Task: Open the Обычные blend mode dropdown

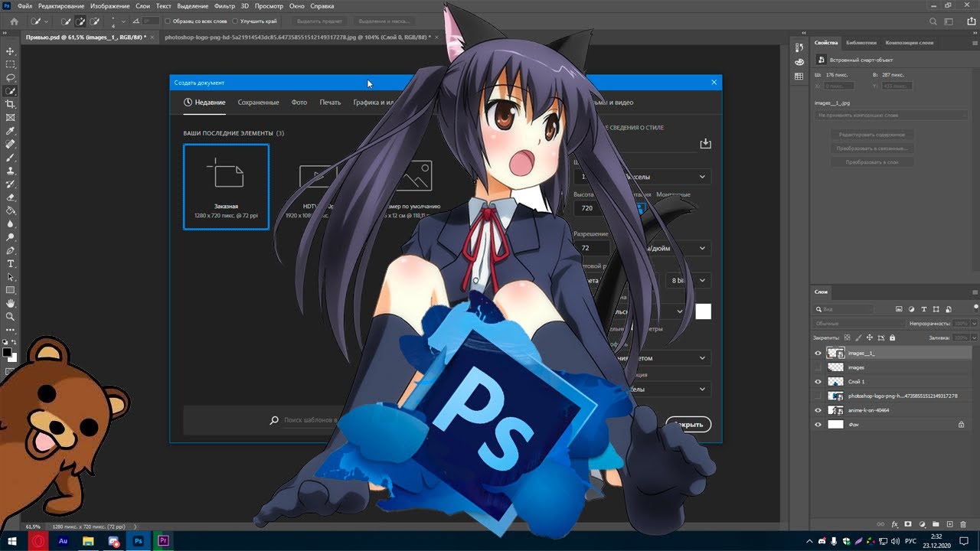Action: [x=858, y=324]
